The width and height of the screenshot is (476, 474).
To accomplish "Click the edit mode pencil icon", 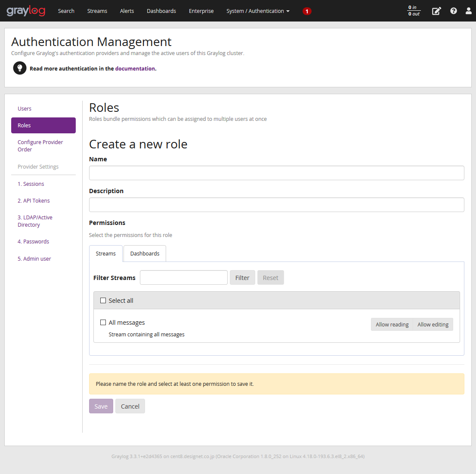I will tap(436, 11).
